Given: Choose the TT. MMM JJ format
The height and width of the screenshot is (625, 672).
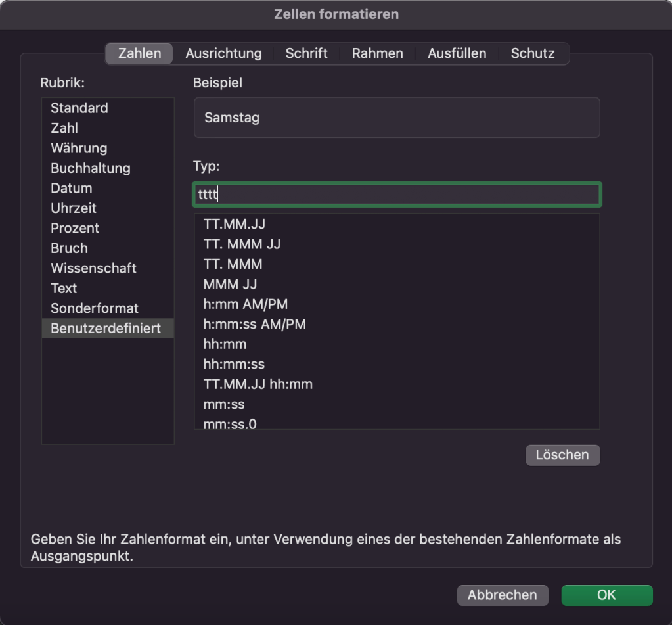Looking at the screenshot, I should (242, 244).
